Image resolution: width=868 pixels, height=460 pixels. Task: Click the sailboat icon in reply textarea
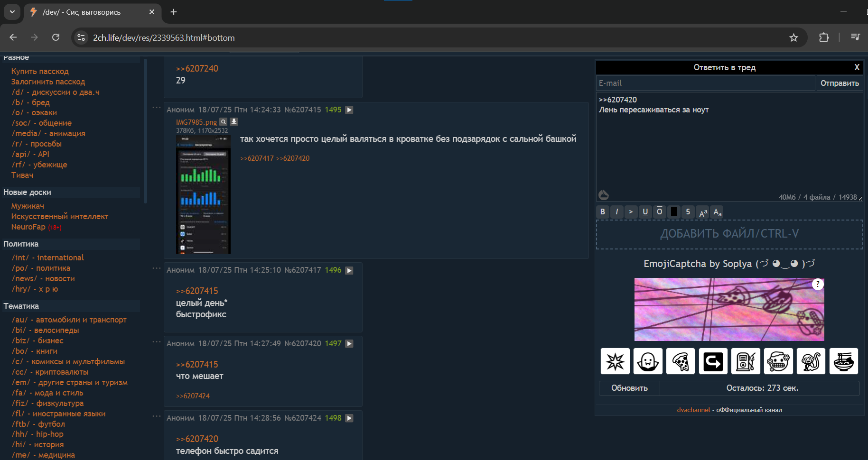click(604, 194)
